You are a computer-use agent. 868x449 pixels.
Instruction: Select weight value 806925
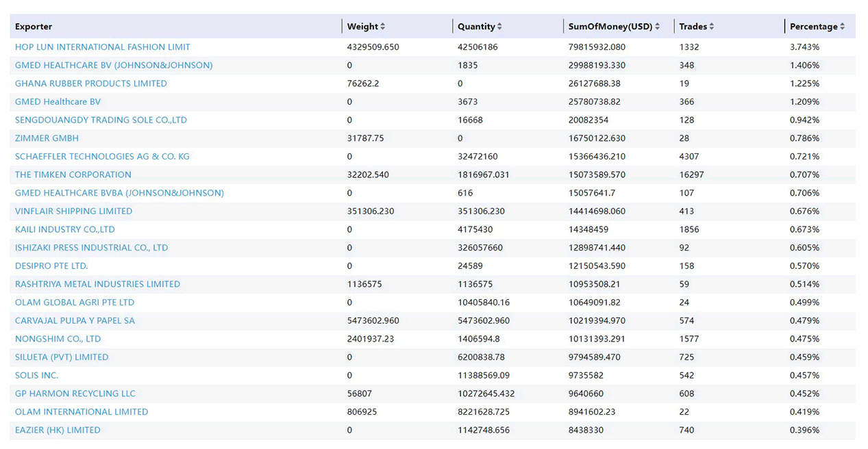click(362, 412)
